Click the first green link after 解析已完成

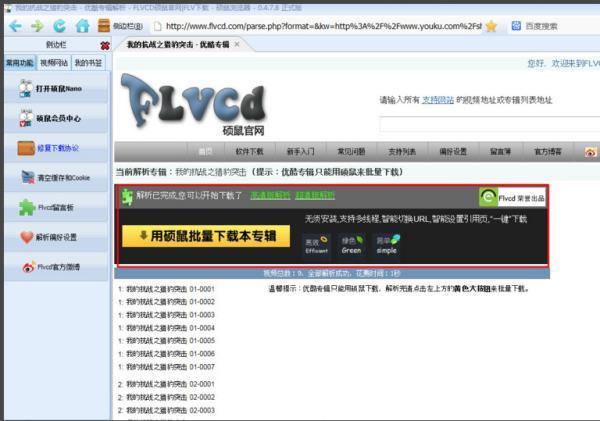[270, 196]
